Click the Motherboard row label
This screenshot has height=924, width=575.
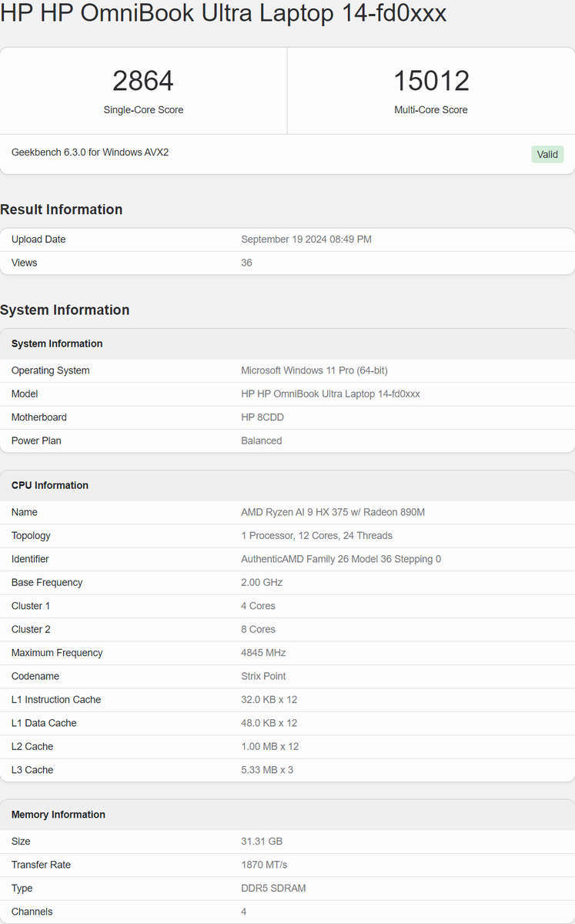pyautogui.click(x=39, y=417)
